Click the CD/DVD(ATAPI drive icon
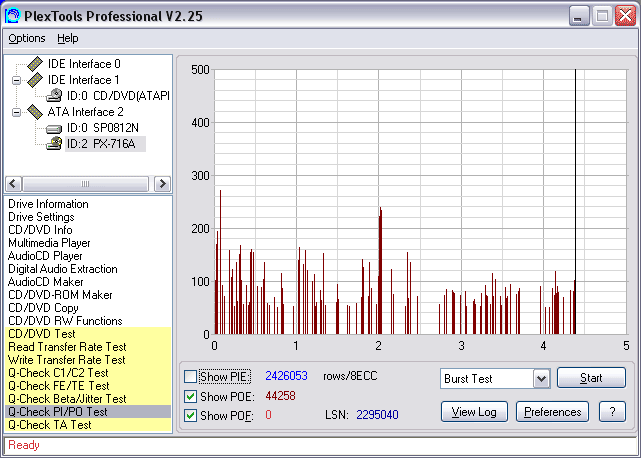This screenshot has height=458, width=641. [x=54, y=96]
